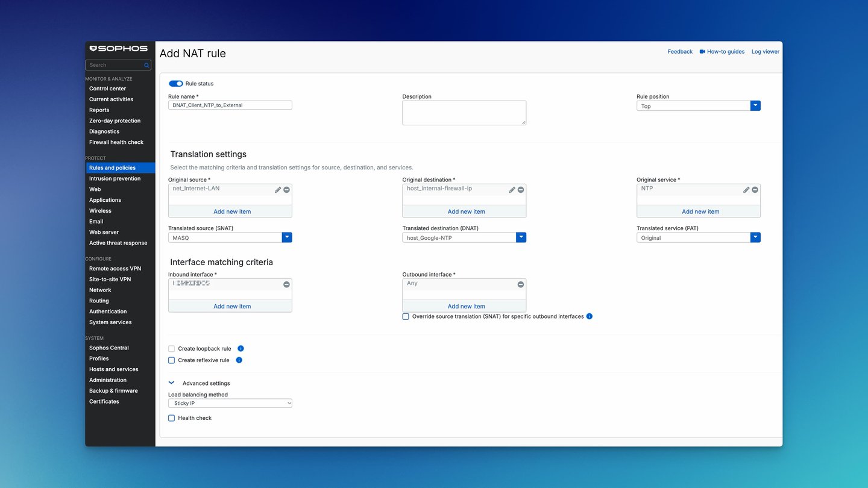Edit the NTP original service entry
The image size is (868, 488).
point(746,190)
